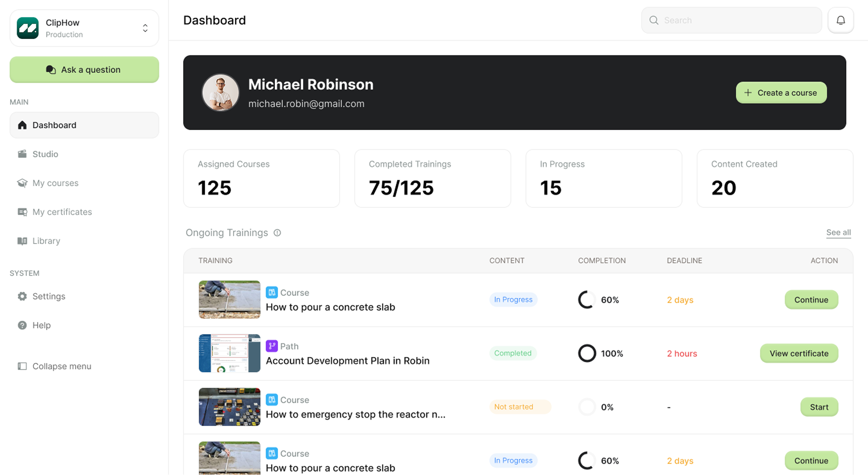Viewport: 868px width, 475px height.
Task: Click the magnifying glass search icon
Action: [654, 20]
